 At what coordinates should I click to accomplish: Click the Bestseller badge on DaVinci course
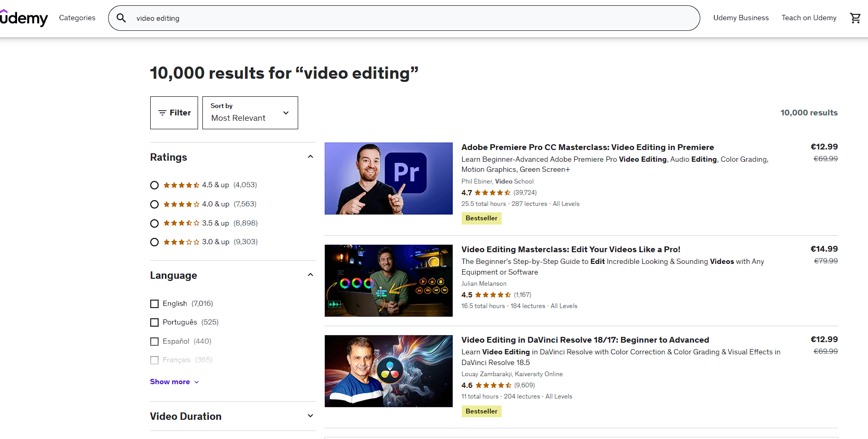481,411
